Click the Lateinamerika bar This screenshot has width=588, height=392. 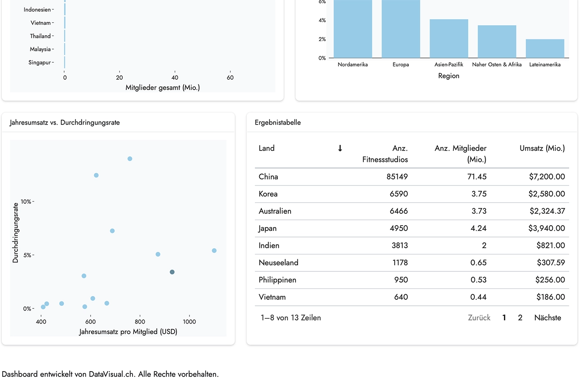pyautogui.click(x=545, y=49)
